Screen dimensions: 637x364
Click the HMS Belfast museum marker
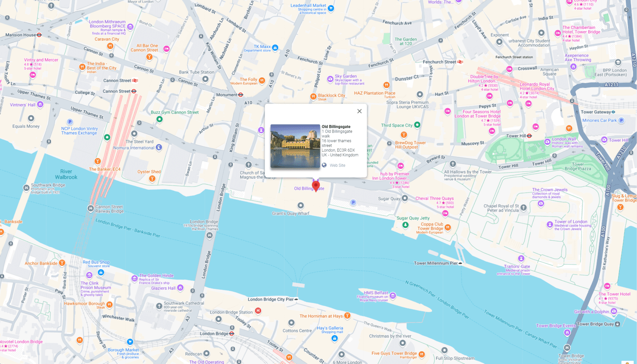pos(393,296)
